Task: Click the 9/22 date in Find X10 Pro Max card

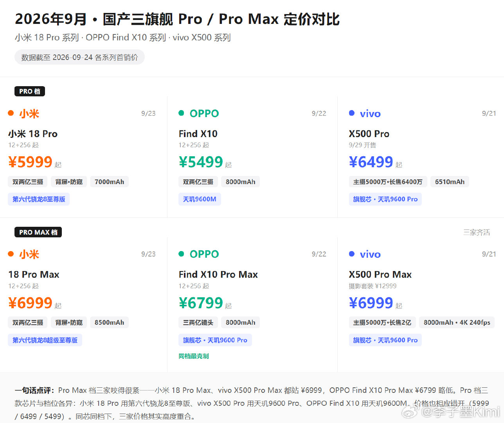Action: (319, 254)
